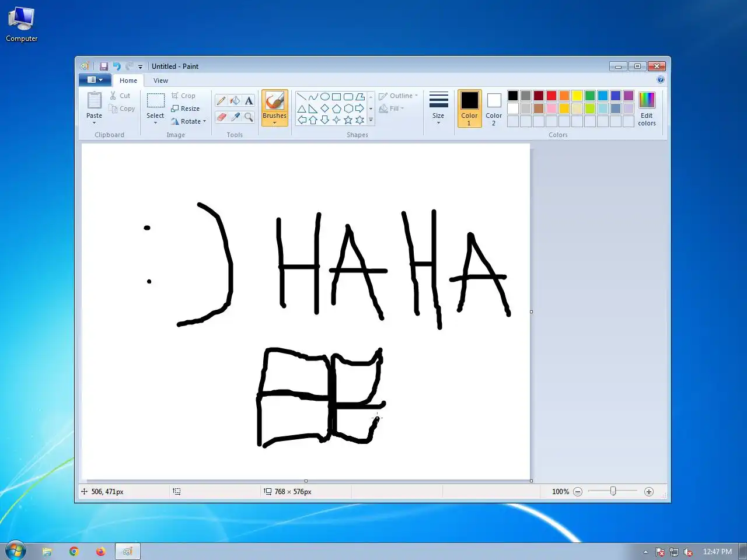Open Google Chrome from the taskbar

tap(74, 551)
